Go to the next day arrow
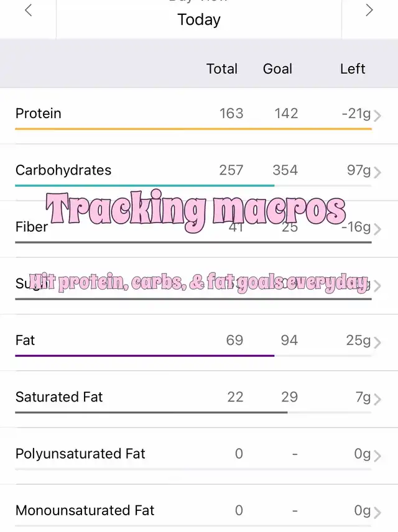The image size is (398, 532). (x=369, y=10)
